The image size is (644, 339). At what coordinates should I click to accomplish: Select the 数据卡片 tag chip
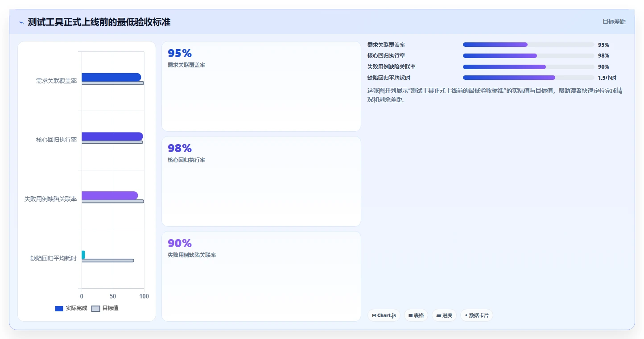pyautogui.click(x=476, y=315)
